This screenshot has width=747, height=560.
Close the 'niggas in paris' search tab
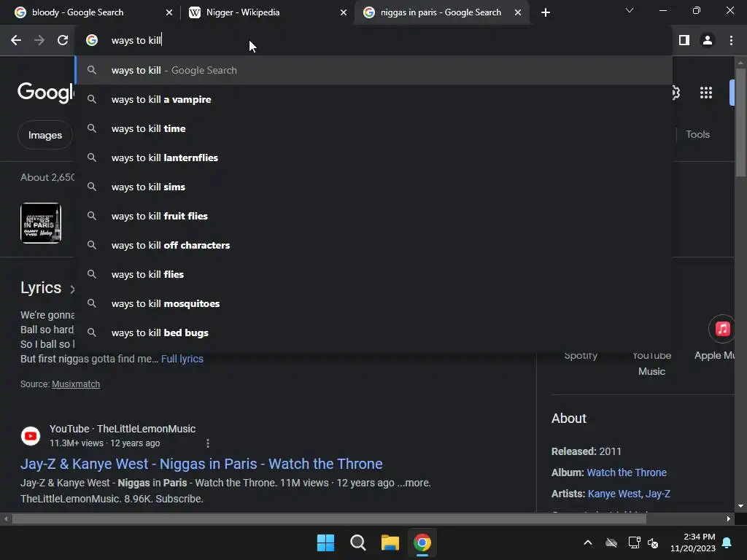tap(518, 12)
